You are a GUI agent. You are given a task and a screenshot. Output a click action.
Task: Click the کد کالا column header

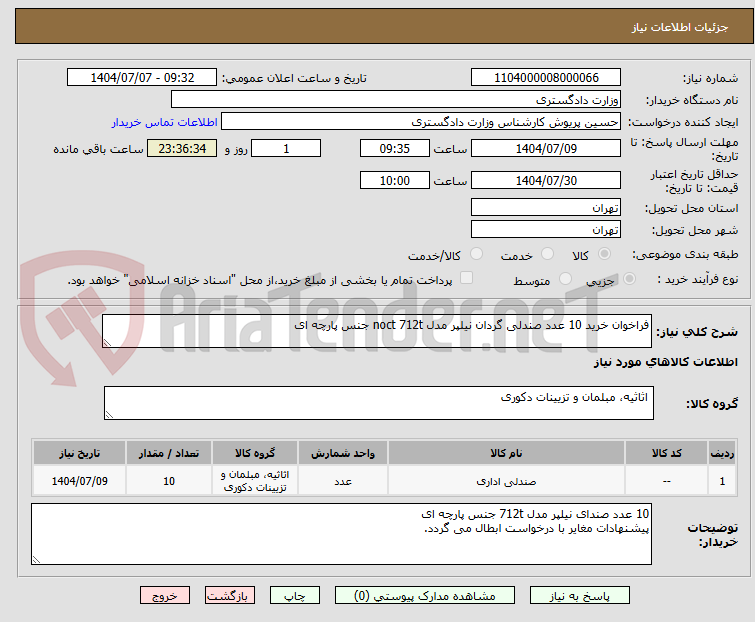click(x=666, y=453)
